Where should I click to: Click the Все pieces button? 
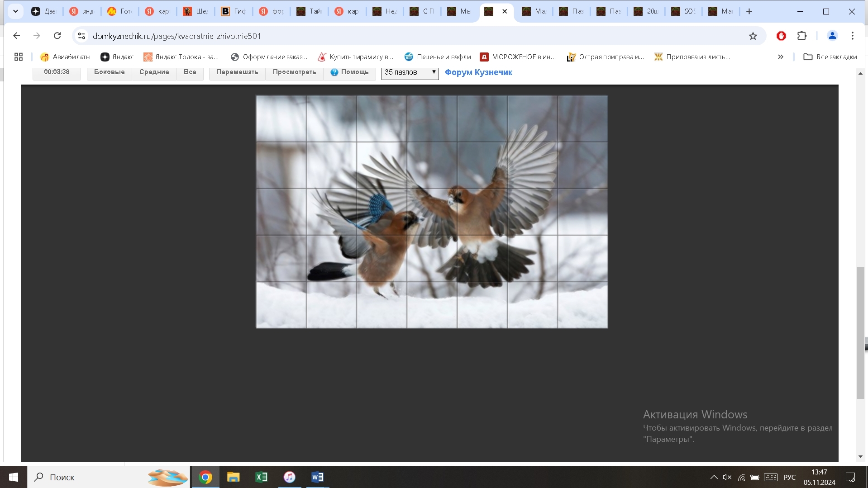pyautogui.click(x=190, y=72)
